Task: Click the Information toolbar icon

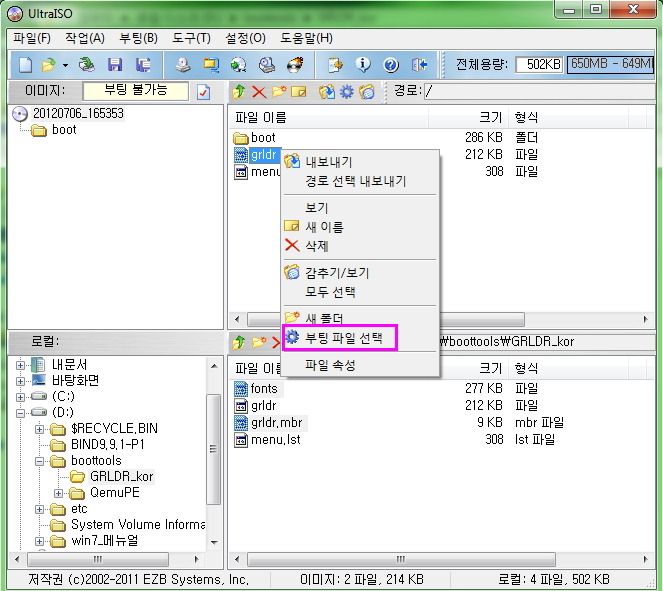Action: click(363, 65)
